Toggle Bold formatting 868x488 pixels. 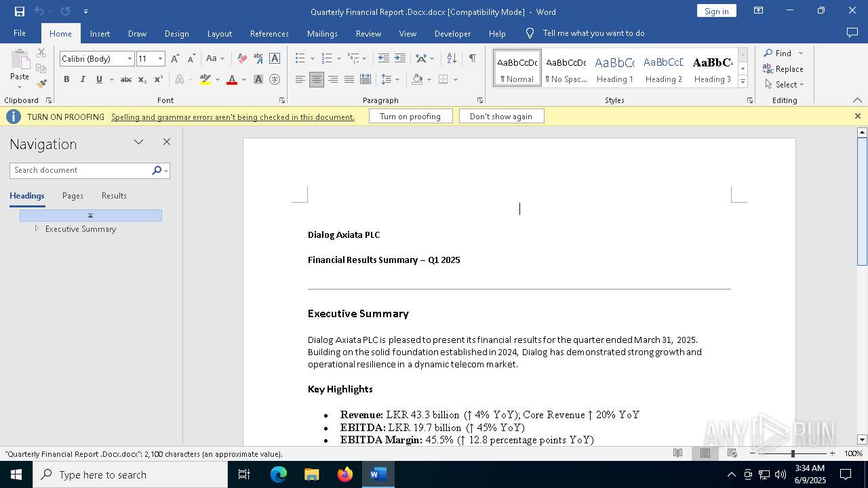pyautogui.click(x=66, y=79)
